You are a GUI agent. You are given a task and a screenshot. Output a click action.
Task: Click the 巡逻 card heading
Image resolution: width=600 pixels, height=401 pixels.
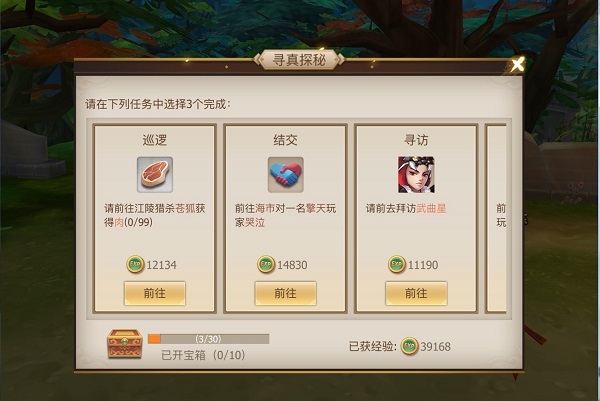155,140
